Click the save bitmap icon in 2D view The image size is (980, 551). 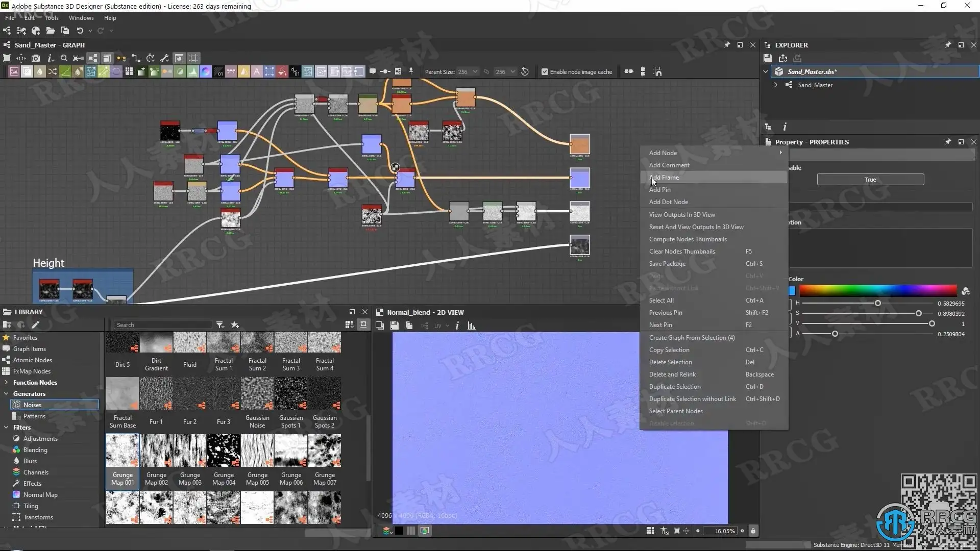point(394,325)
